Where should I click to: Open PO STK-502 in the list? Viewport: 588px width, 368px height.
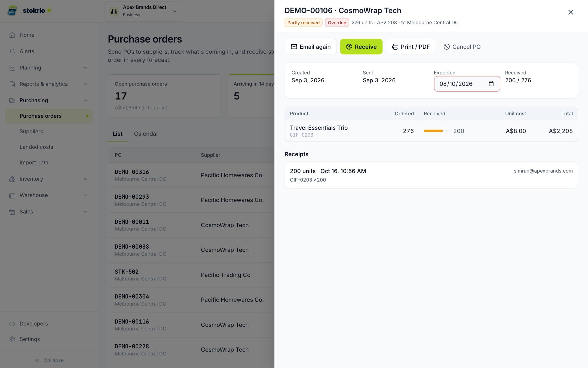click(127, 272)
